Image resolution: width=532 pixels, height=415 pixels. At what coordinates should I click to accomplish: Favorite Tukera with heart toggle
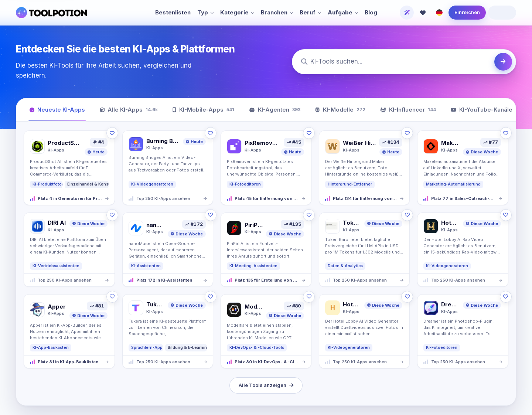210,296
